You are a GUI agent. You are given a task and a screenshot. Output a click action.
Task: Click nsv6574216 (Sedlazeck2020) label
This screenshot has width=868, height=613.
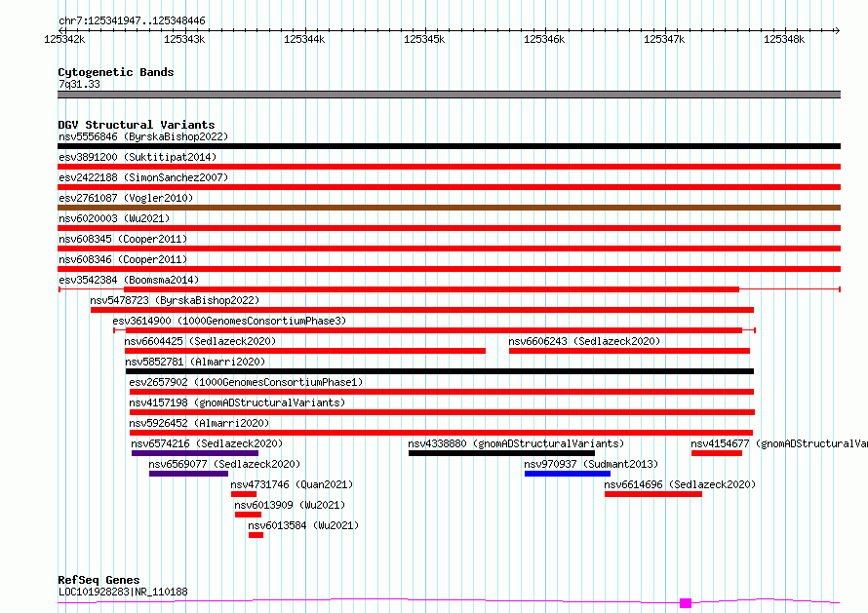207,443
